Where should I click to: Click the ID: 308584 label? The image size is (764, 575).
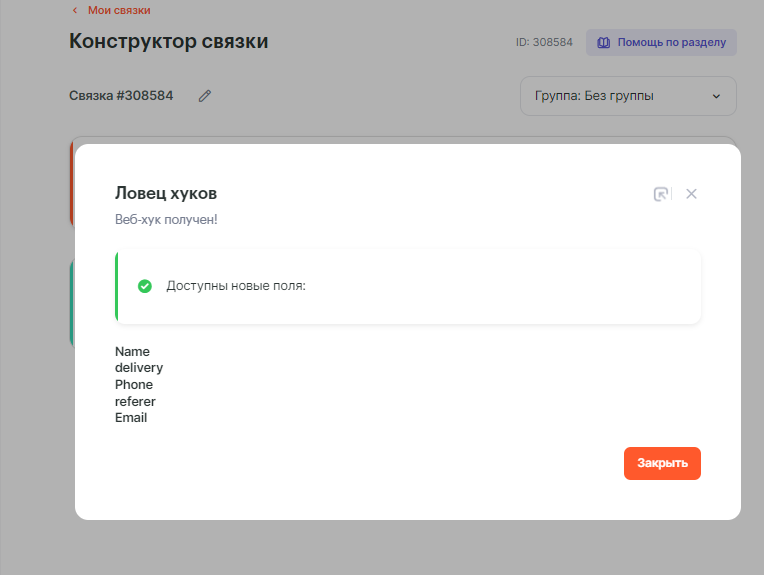pyautogui.click(x=543, y=43)
